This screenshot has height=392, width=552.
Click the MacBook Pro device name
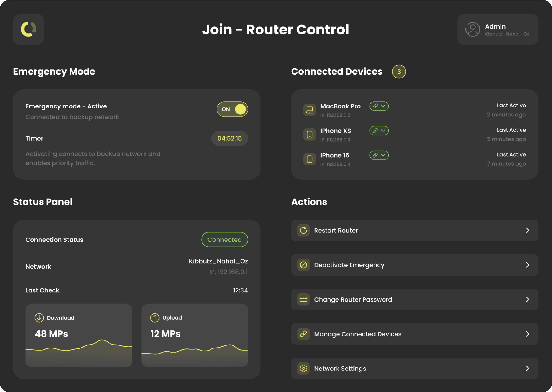tap(340, 106)
